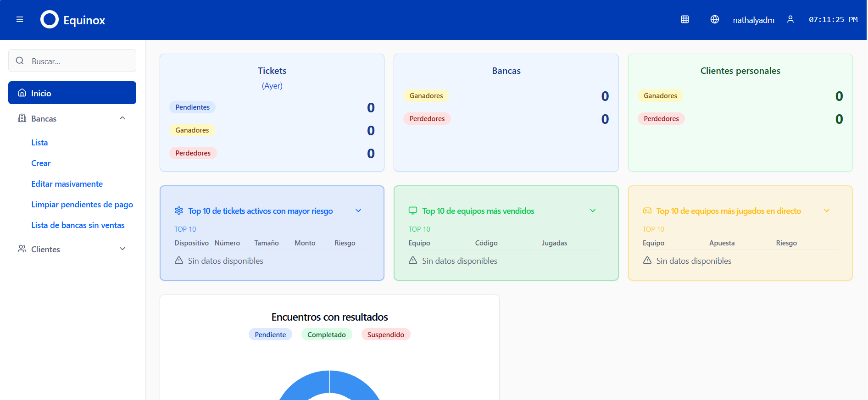Collapse Top 10 equipos jugados en directo

point(827,211)
